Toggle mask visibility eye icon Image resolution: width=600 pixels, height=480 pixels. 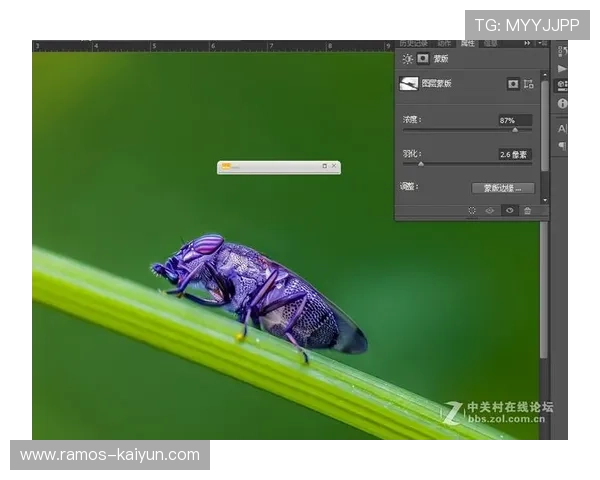pos(509,211)
